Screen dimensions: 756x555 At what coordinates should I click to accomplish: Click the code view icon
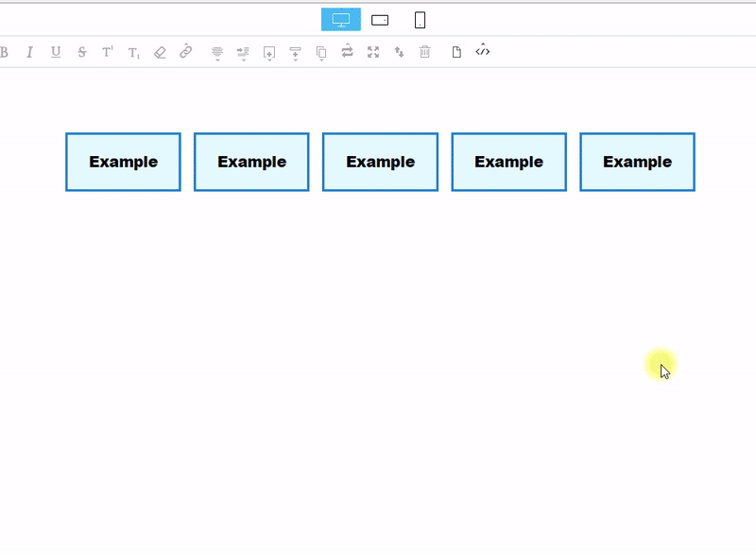tap(483, 51)
